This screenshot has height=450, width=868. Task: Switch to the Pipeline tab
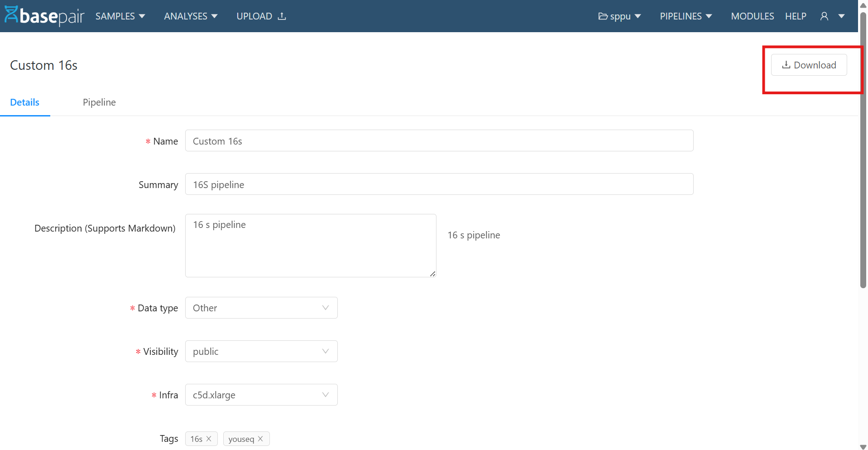pos(99,102)
